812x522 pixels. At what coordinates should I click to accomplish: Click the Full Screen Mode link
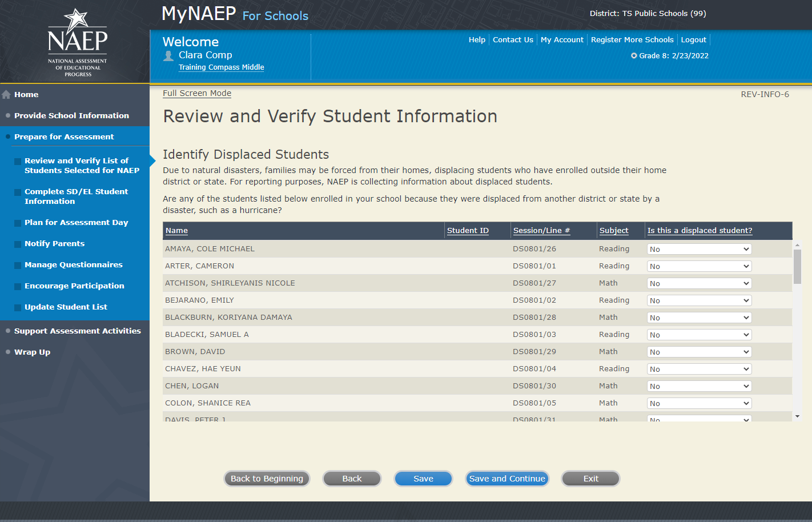[x=197, y=93]
